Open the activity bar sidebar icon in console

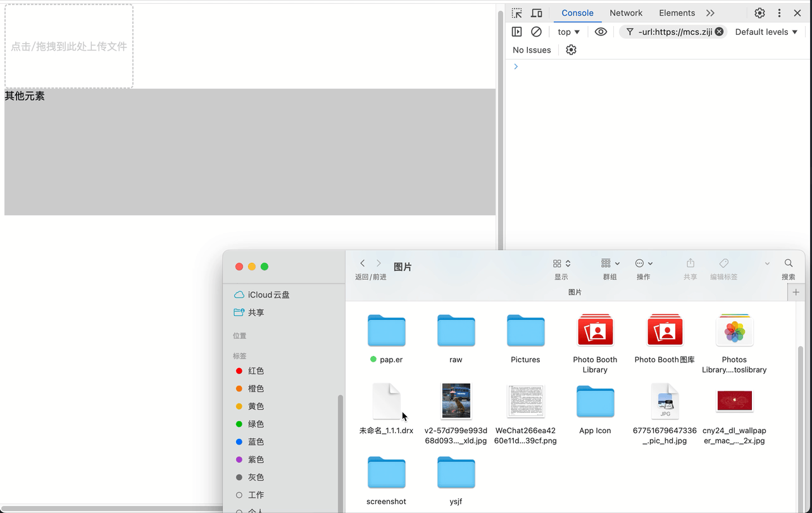[x=516, y=32]
